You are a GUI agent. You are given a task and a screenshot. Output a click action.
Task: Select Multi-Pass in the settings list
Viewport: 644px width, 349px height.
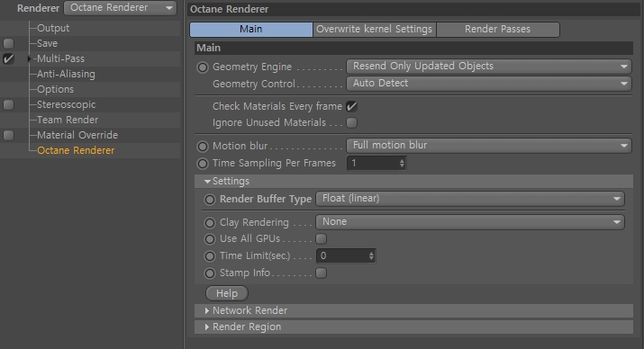[x=60, y=58]
